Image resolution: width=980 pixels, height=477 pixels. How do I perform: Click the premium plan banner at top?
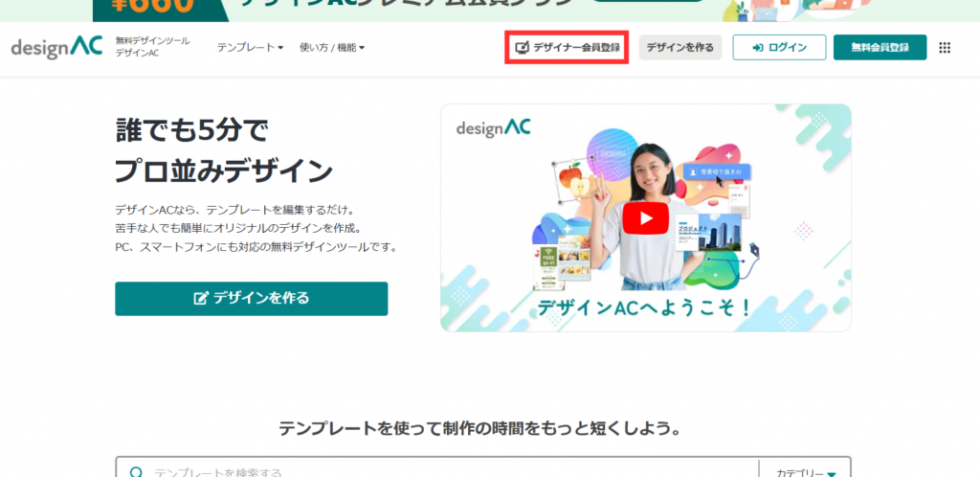point(490,11)
